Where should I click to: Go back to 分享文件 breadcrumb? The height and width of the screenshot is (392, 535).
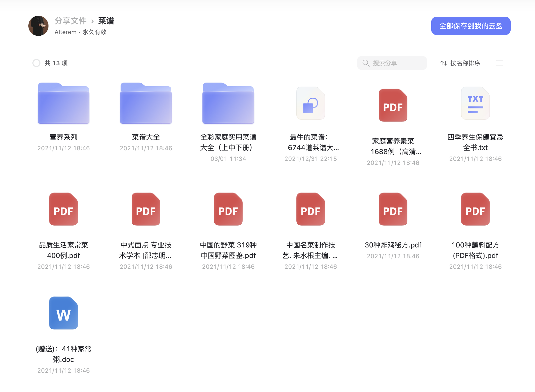71,21
